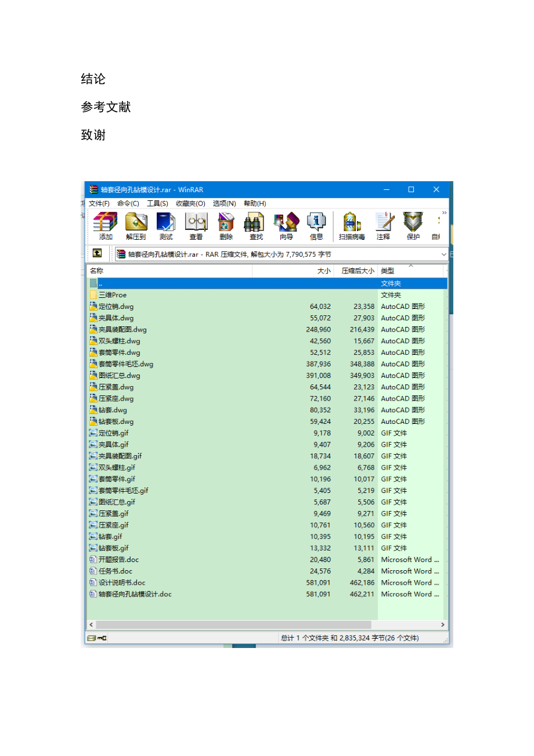Click the 添加 (Add) toolbar icon
Viewport: 534px width, 756px height.
click(x=106, y=225)
